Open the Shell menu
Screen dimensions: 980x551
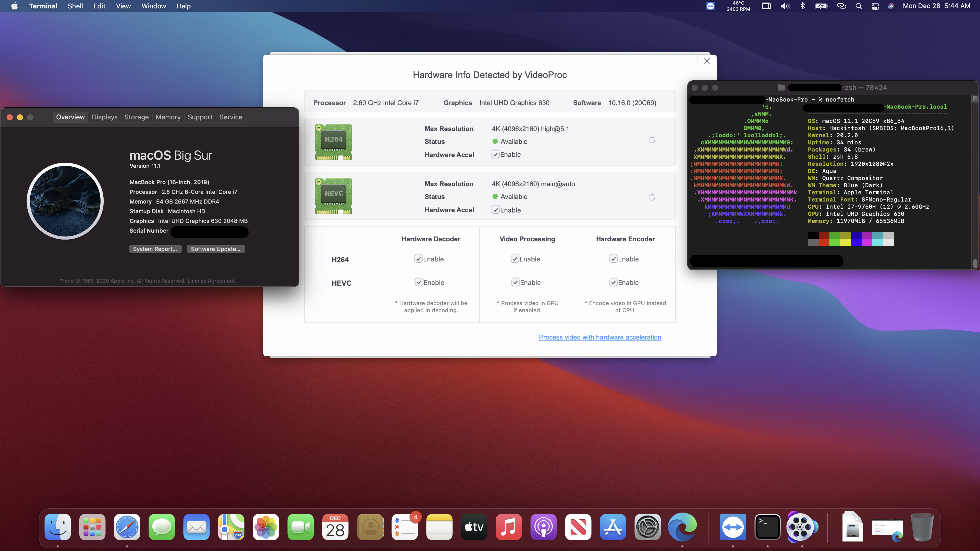coord(75,6)
